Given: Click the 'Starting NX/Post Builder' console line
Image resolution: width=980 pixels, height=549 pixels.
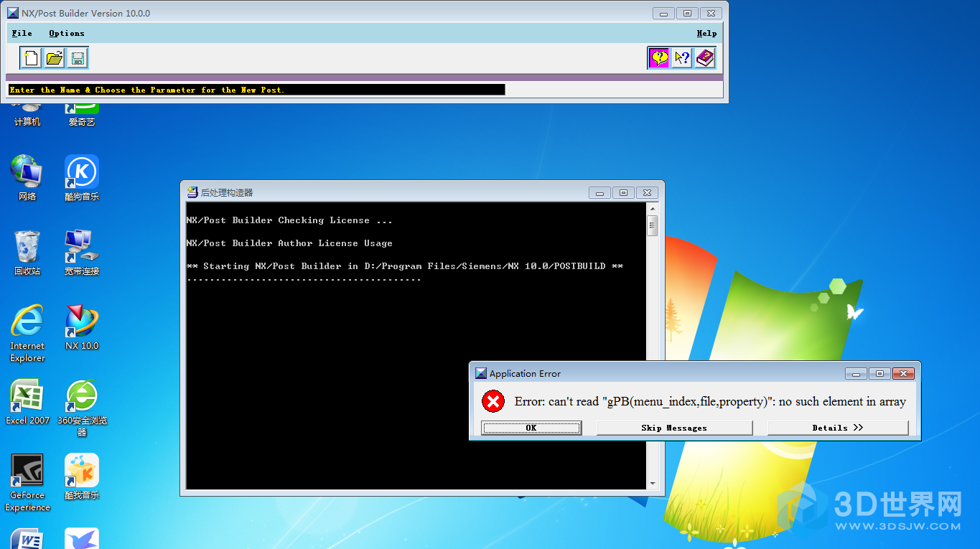Looking at the screenshot, I should pos(405,266).
